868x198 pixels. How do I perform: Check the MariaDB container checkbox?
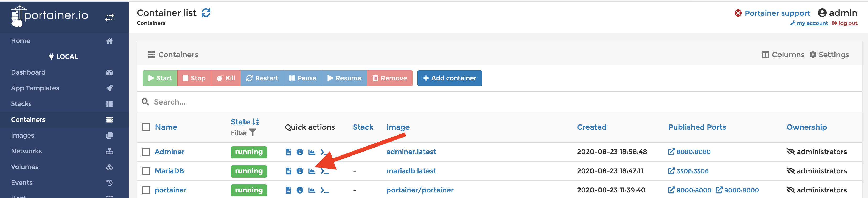click(x=145, y=171)
